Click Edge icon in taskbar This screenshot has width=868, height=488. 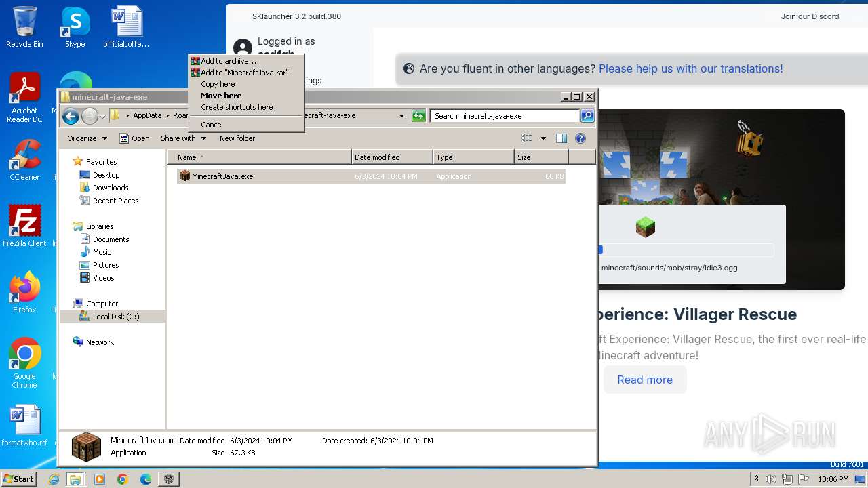146,479
